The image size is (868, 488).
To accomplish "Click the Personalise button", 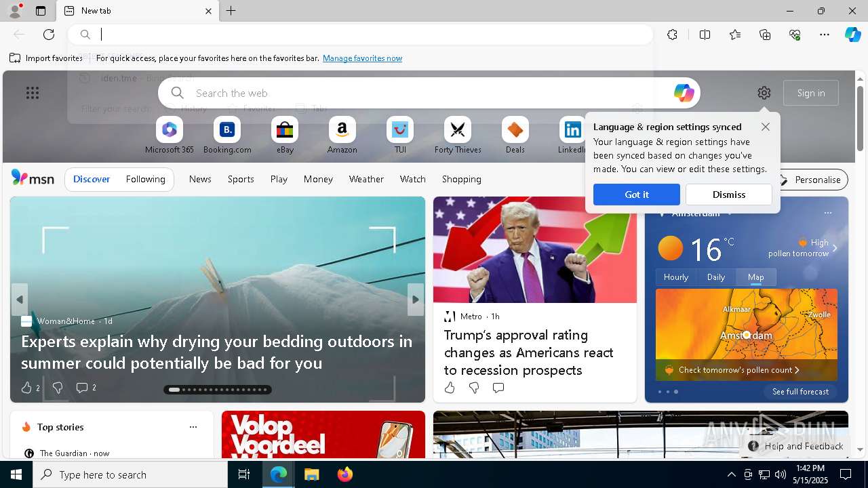I will [810, 180].
